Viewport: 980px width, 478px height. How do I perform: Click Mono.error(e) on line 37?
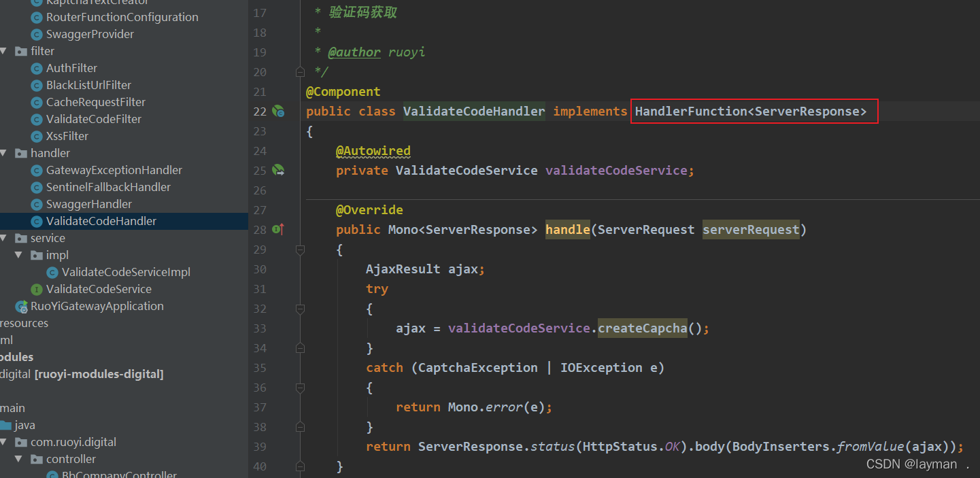pos(496,407)
